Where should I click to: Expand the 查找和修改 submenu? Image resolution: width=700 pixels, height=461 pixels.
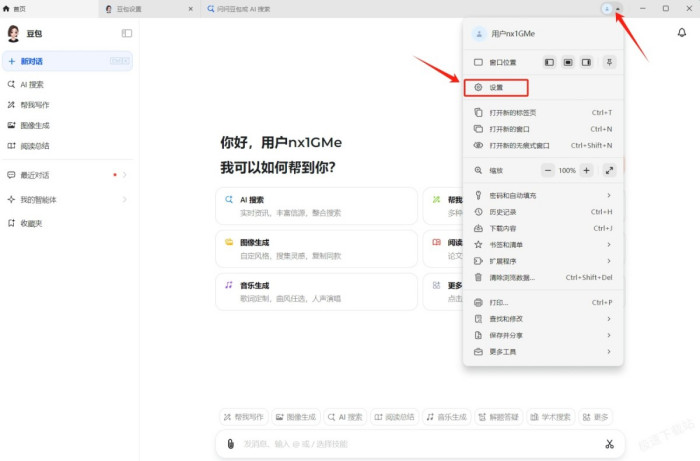point(543,319)
